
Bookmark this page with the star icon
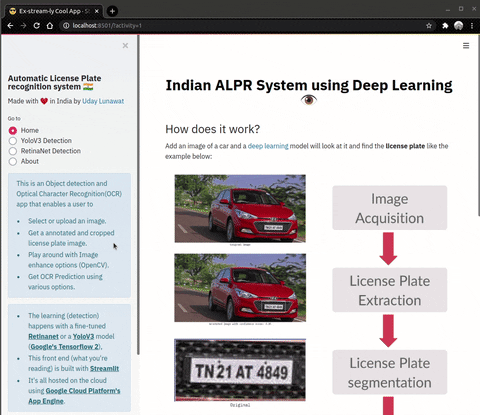point(429,26)
